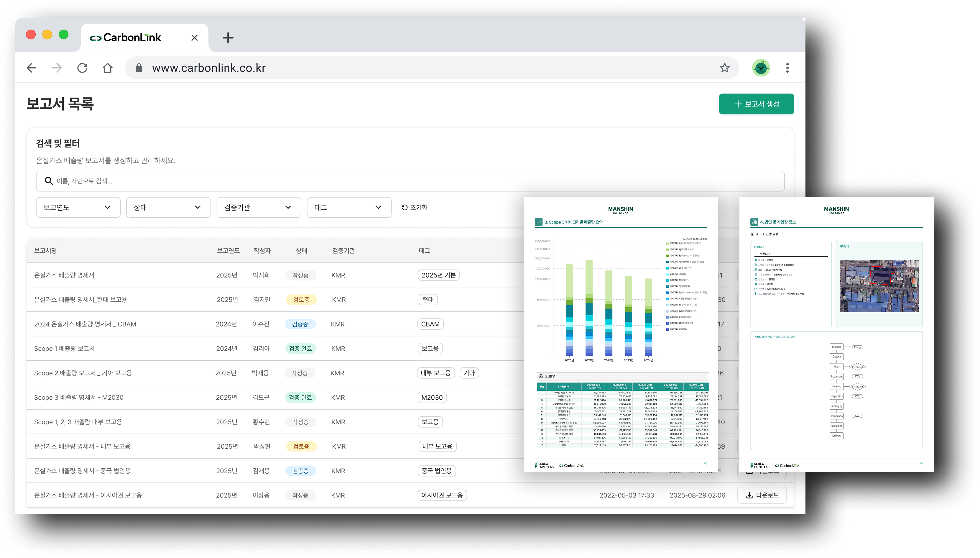This screenshot has width=980, height=558.
Task: Click the bookmark star in the address bar
Action: [724, 68]
